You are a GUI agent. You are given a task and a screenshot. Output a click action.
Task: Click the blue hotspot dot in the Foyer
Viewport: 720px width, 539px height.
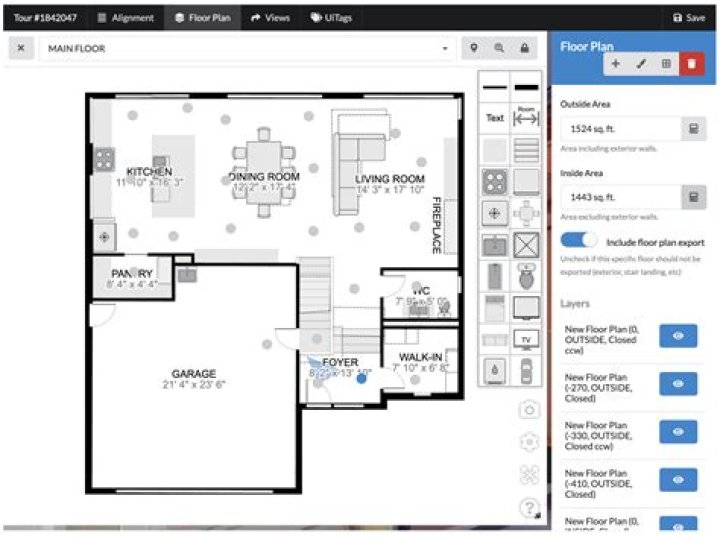[362, 378]
